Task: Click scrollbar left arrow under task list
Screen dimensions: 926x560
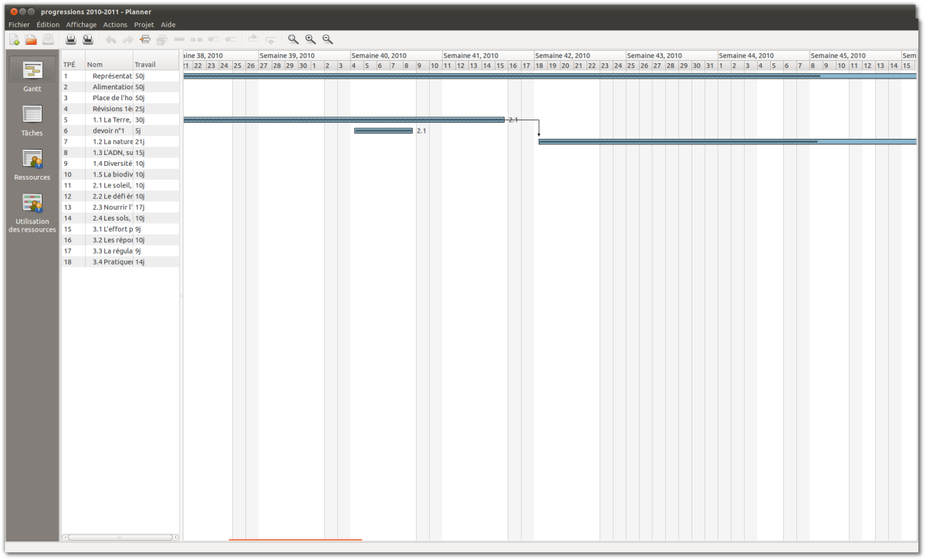Action: (x=65, y=537)
